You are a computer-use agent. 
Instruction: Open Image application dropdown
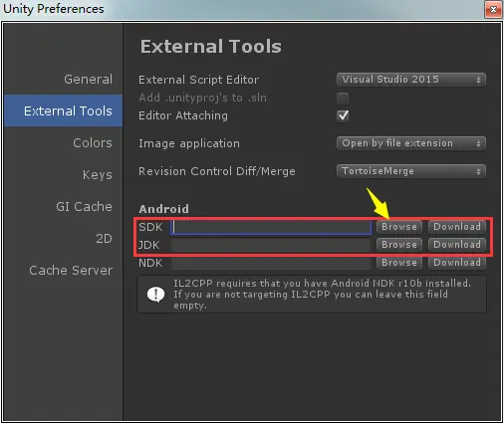411,143
